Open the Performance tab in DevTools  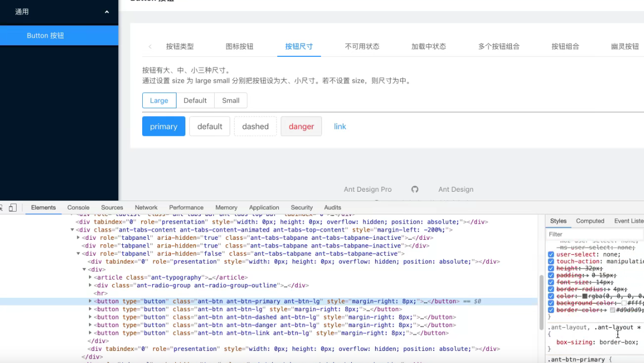click(x=186, y=208)
